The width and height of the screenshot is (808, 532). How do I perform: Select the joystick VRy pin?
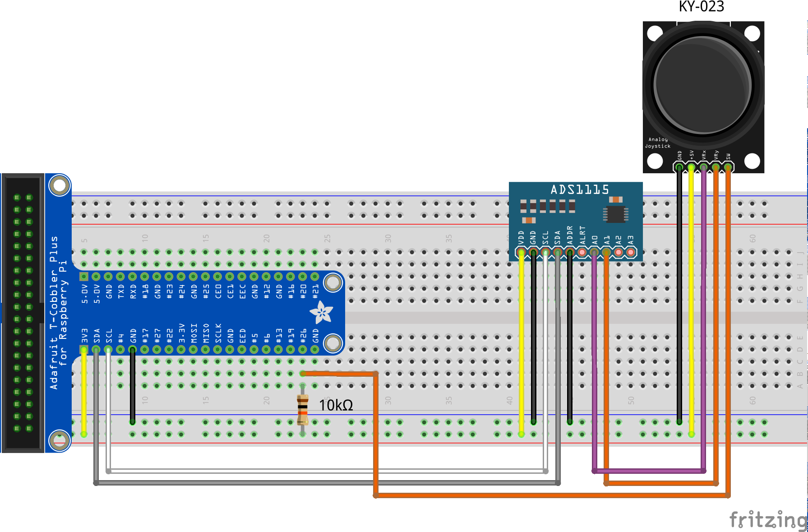click(716, 167)
